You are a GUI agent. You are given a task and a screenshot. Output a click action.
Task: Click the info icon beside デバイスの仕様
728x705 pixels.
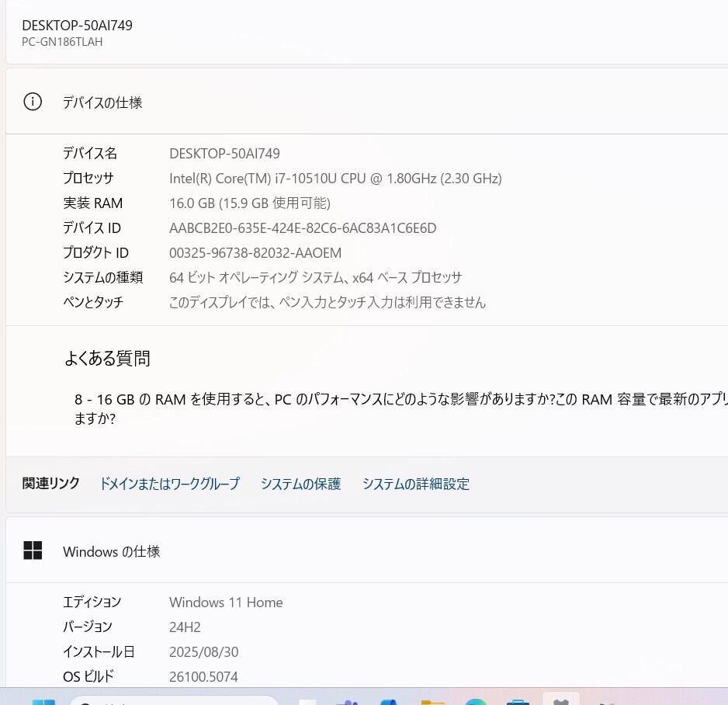(x=33, y=102)
